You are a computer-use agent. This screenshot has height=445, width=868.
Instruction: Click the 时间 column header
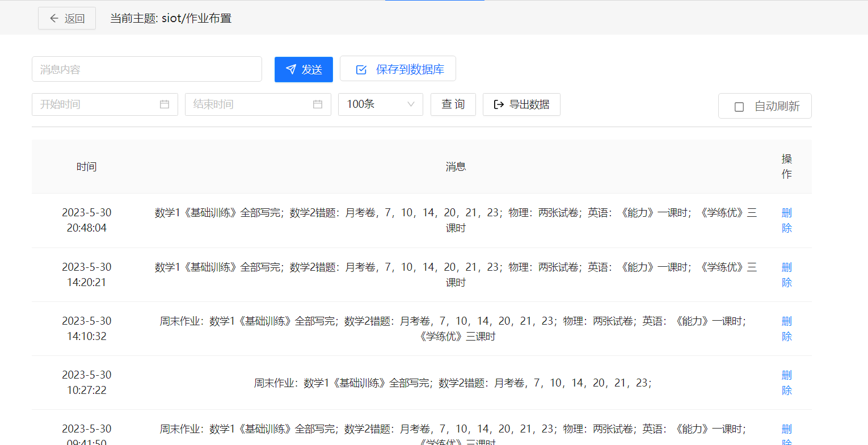tap(87, 167)
